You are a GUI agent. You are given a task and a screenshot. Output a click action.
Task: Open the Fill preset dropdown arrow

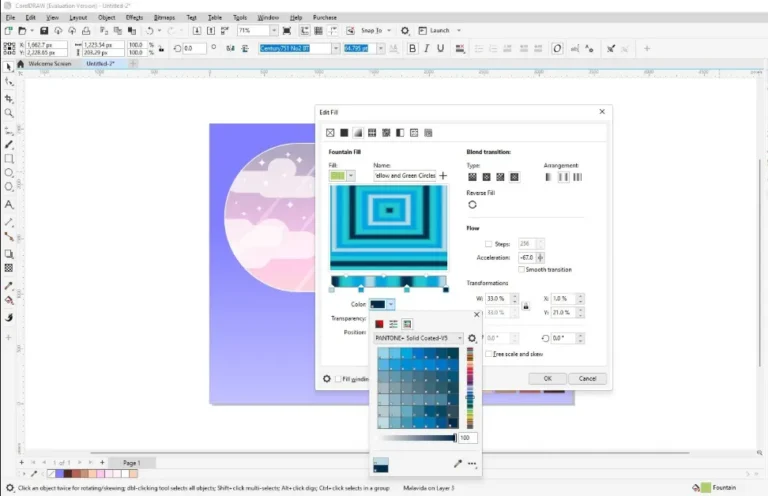point(351,175)
